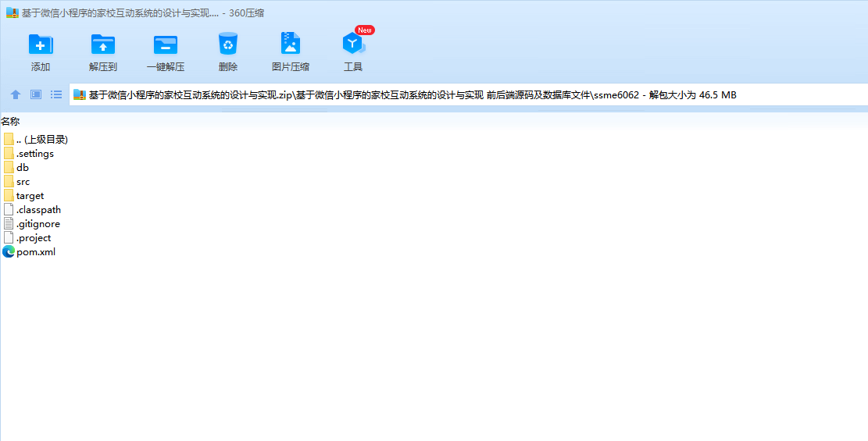Click the Add (添加) toolbar icon
The image size is (868, 441).
click(41, 44)
